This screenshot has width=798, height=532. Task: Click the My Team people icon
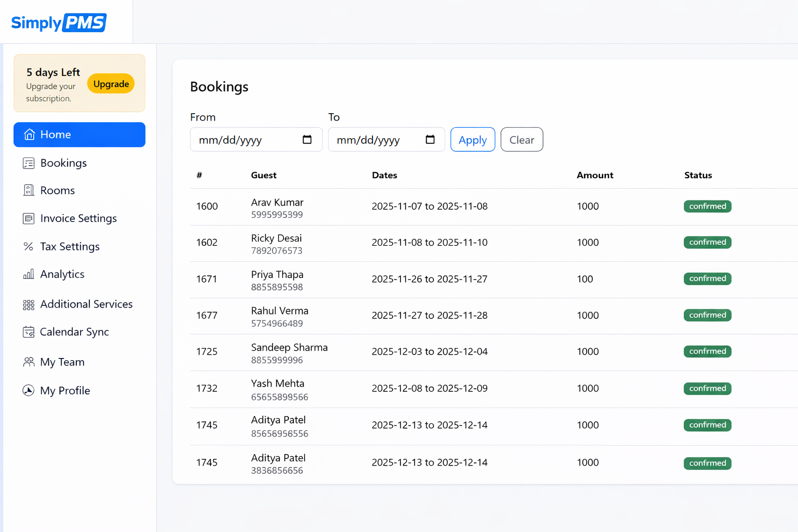click(x=29, y=362)
